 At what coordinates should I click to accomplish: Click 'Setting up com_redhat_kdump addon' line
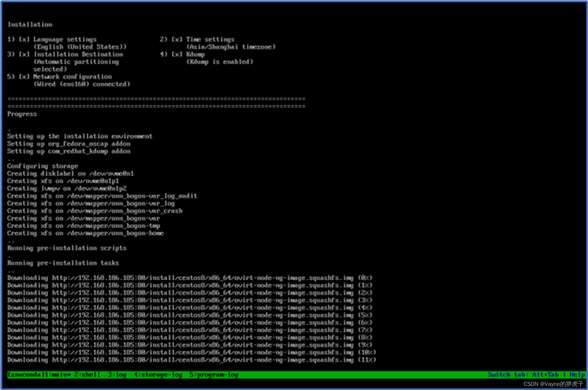coord(69,151)
